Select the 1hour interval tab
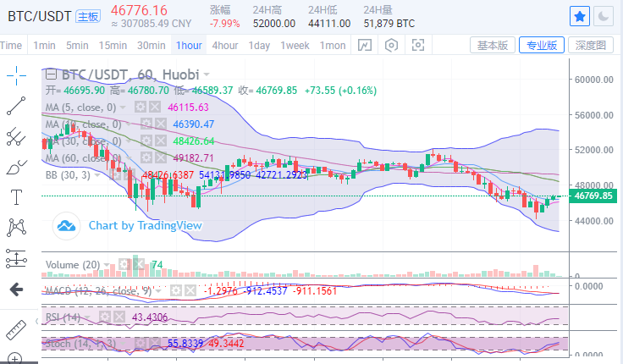 (189, 46)
